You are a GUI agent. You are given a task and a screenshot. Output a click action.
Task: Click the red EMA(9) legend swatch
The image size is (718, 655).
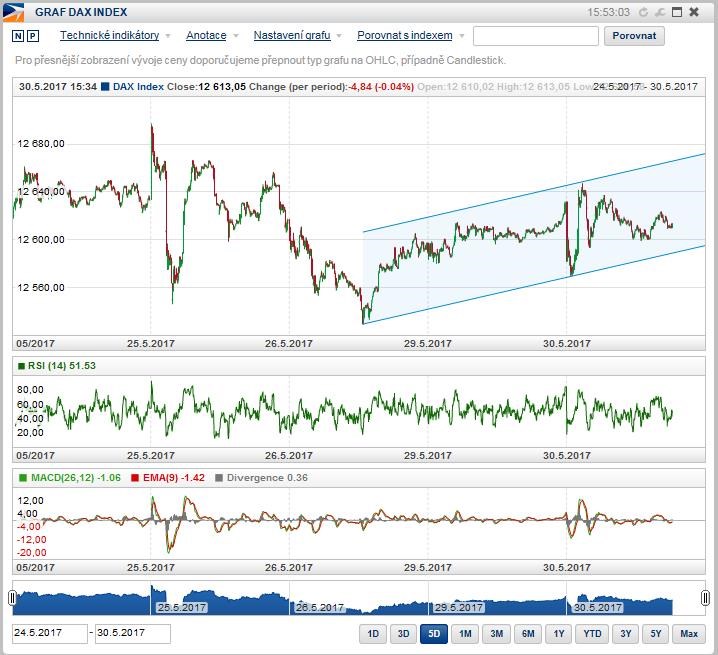[135, 478]
